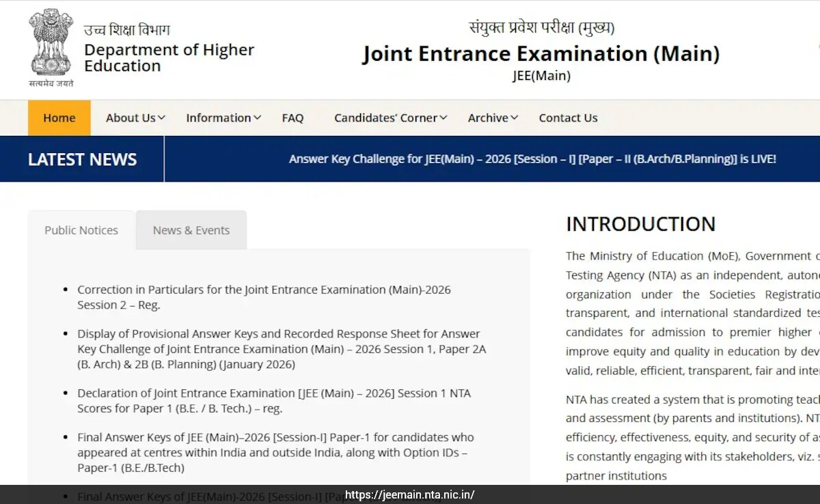Open Correction in Particulars Session 2 notice

click(x=264, y=297)
